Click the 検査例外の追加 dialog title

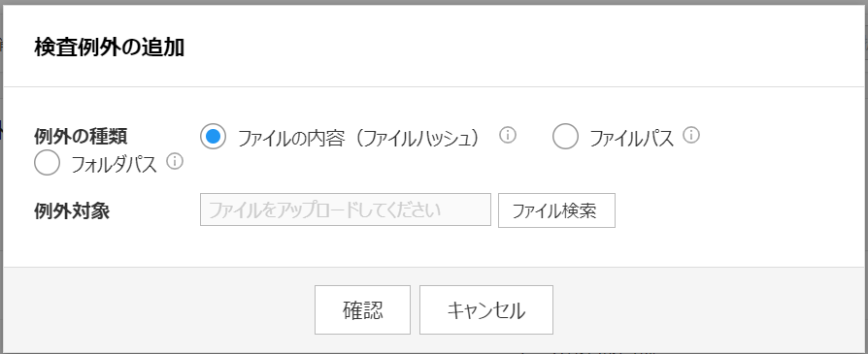109,48
